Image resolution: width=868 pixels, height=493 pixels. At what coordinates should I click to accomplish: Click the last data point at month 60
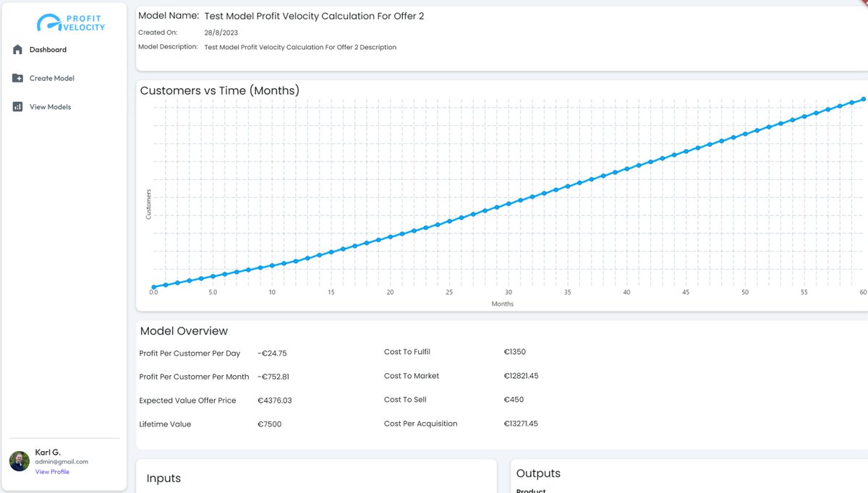pos(862,99)
